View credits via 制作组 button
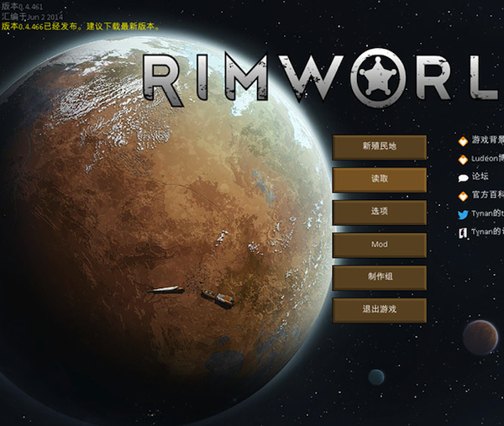504x426 pixels. click(x=380, y=278)
